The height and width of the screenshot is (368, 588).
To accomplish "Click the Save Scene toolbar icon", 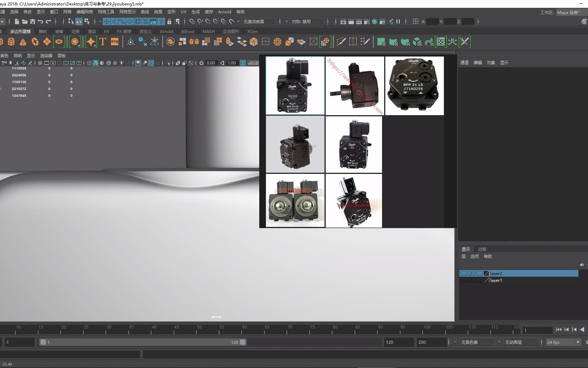I will point(32,21).
